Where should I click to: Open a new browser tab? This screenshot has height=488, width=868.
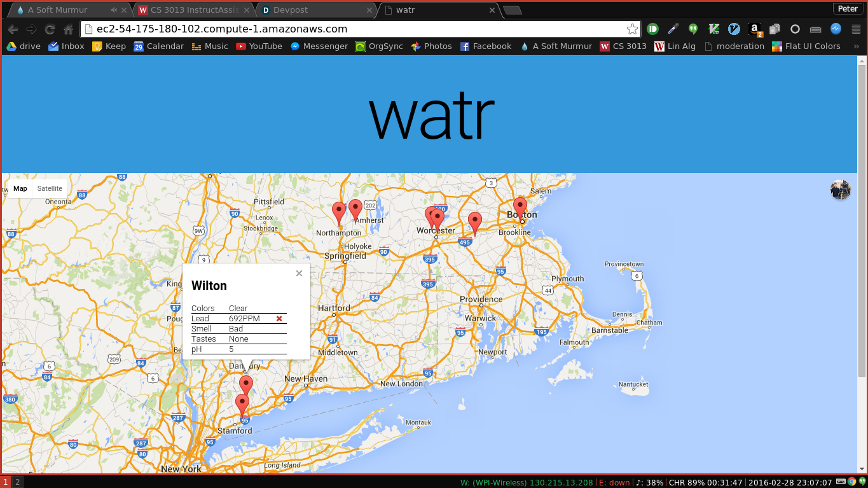(512, 10)
